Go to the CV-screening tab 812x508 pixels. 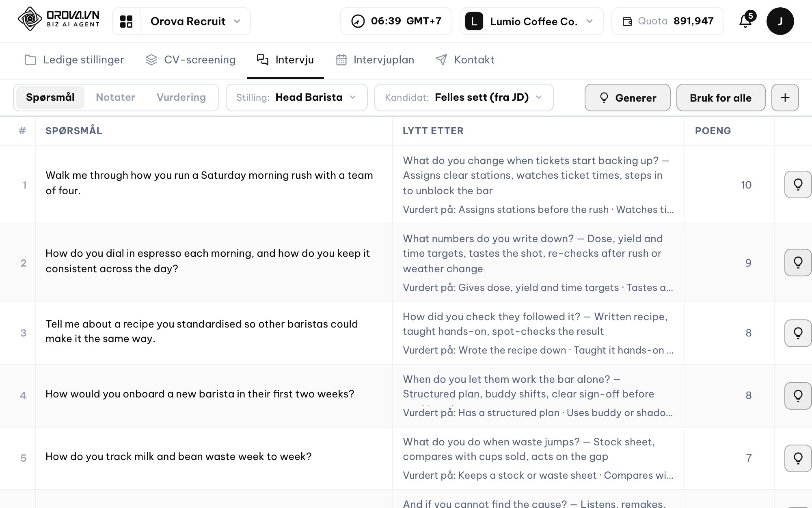click(x=190, y=60)
